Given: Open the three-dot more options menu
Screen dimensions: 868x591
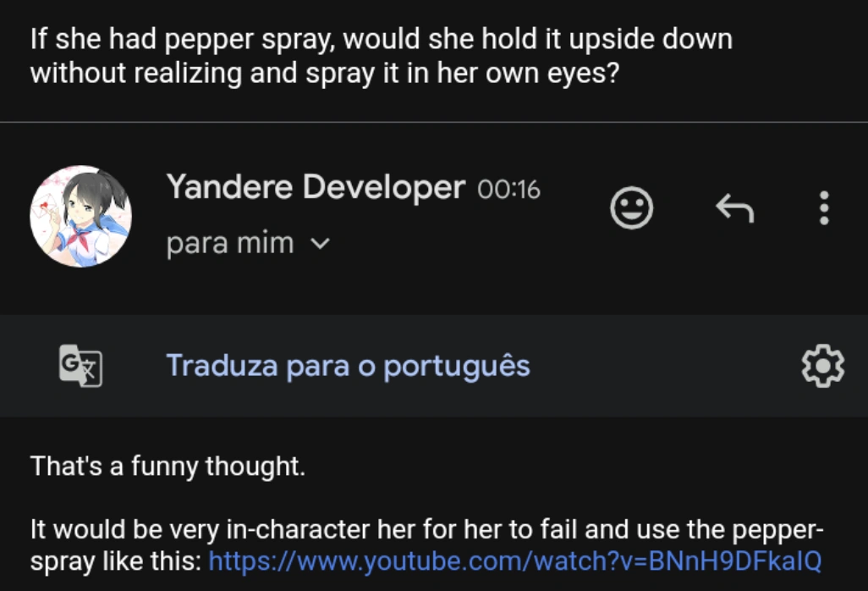Looking at the screenshot, I should 824,207.
